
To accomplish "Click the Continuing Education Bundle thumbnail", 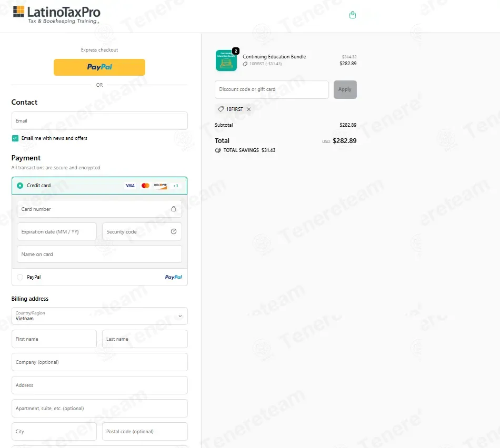I will (x=226, y=60).
